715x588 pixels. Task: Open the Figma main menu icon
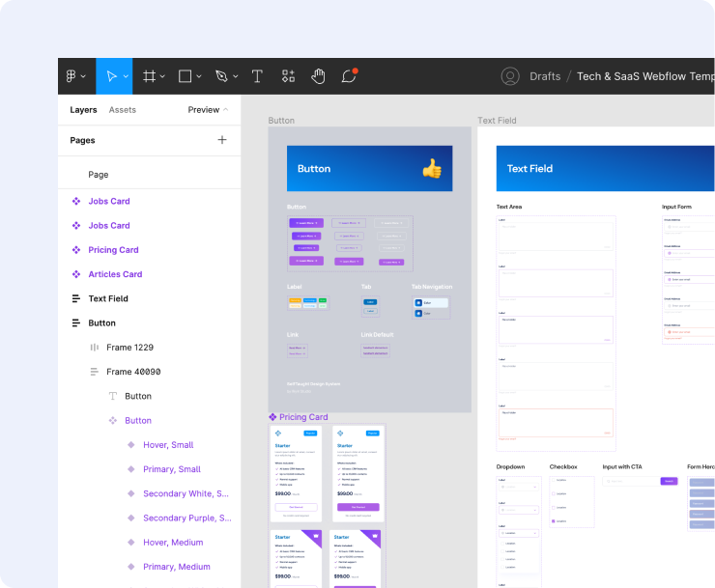pos(71,76)
